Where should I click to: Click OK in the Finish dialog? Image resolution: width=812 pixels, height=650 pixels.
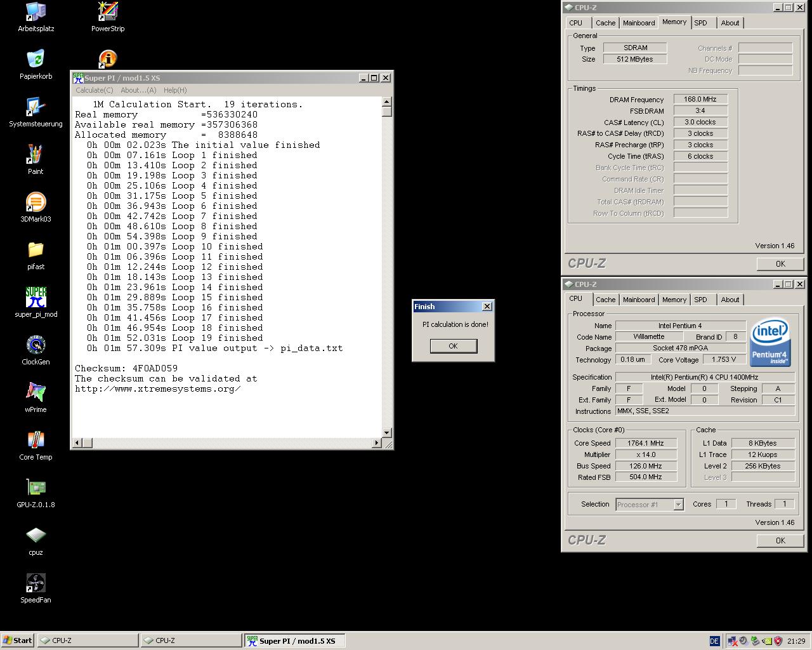coord(453,346)
